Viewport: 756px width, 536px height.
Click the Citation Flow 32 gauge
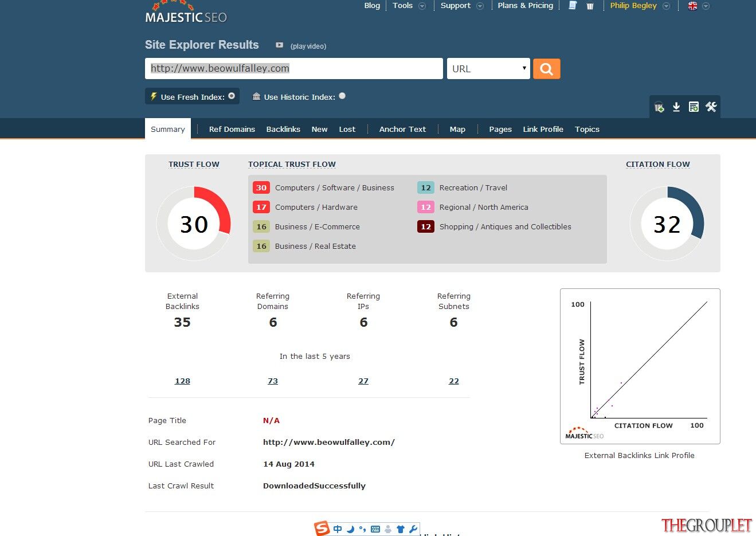coord(667,224)
